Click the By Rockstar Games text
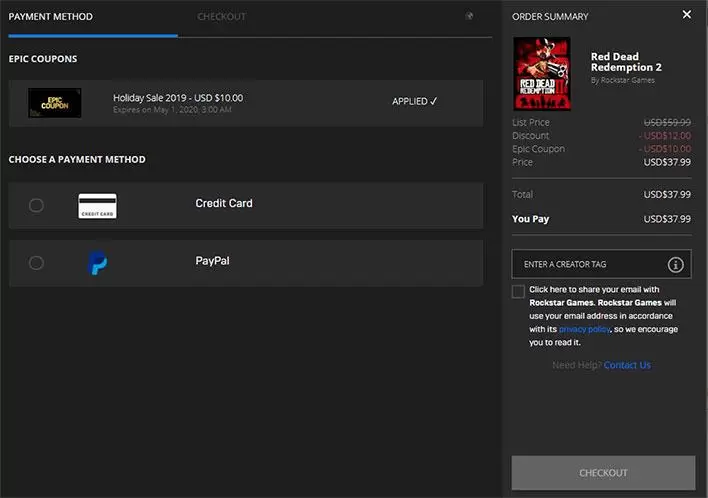The image size is (708, 498). [x=623, y=80]
